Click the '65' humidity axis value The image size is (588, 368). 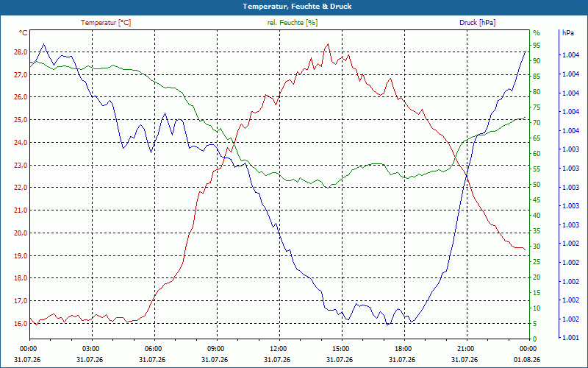click(537, 138)
